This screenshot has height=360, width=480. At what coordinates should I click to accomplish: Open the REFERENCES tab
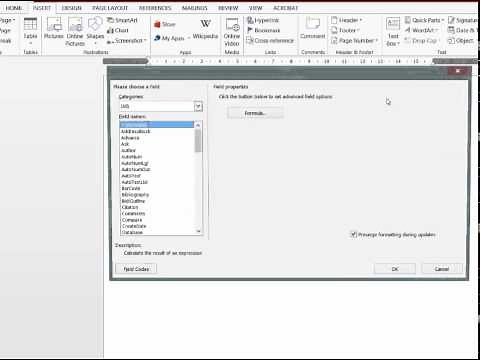pyautogui.click(x=155, y=8)
